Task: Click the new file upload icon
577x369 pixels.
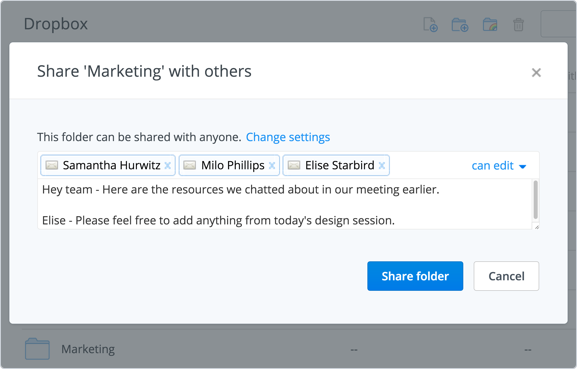Action: (430, 25)
